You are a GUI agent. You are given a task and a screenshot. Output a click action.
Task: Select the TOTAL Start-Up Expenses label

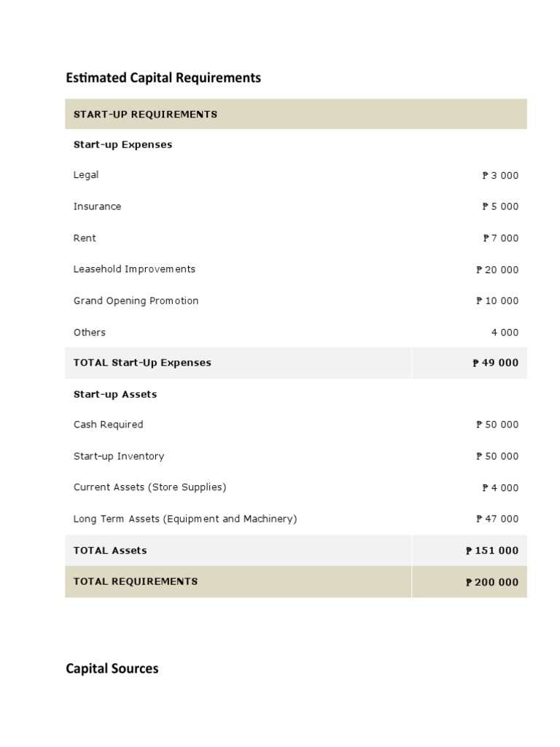point(142,363)
